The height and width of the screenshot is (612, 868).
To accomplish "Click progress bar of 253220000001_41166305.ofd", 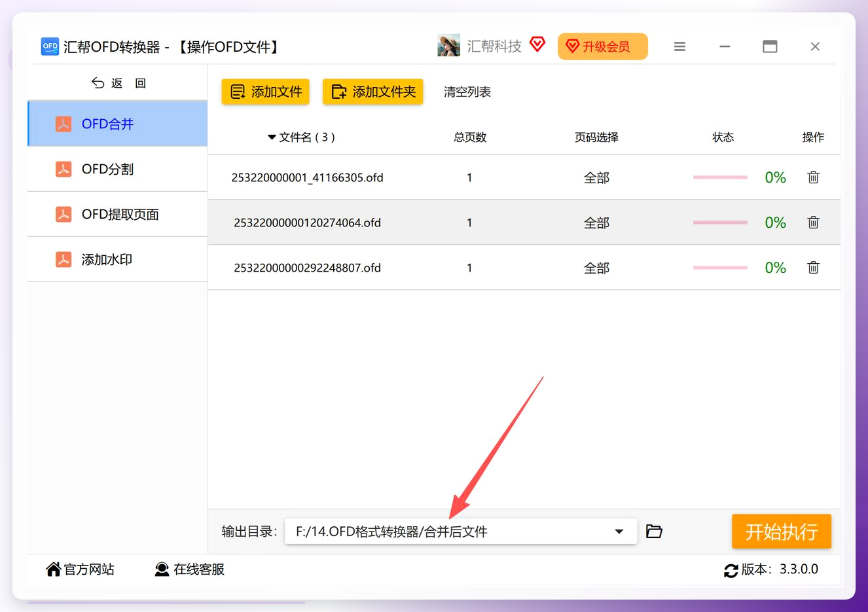I will tap(720, 177).
